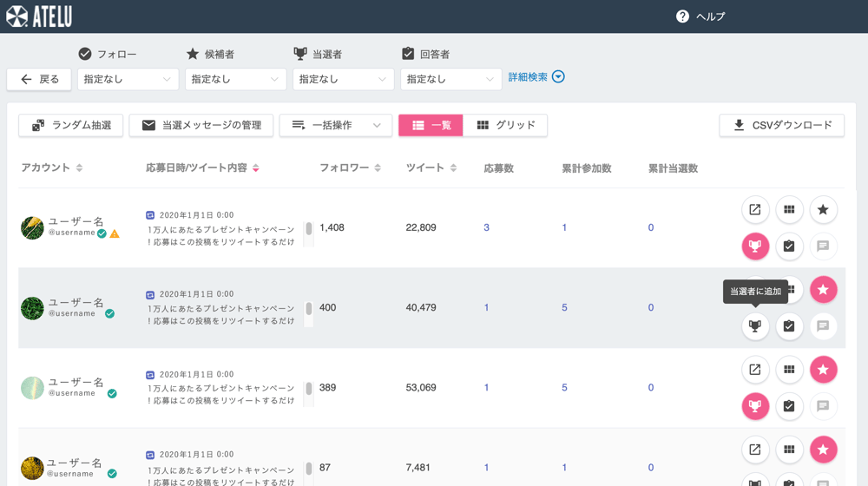
Task: Toggle candidate star in the 400 followers row
Action: pos(823,290)
